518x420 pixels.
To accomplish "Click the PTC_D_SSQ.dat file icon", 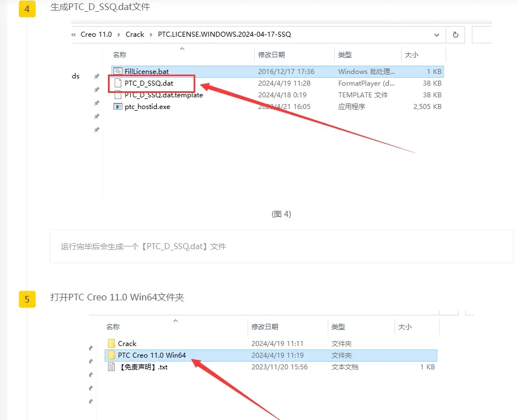I will tap(118, 83).
